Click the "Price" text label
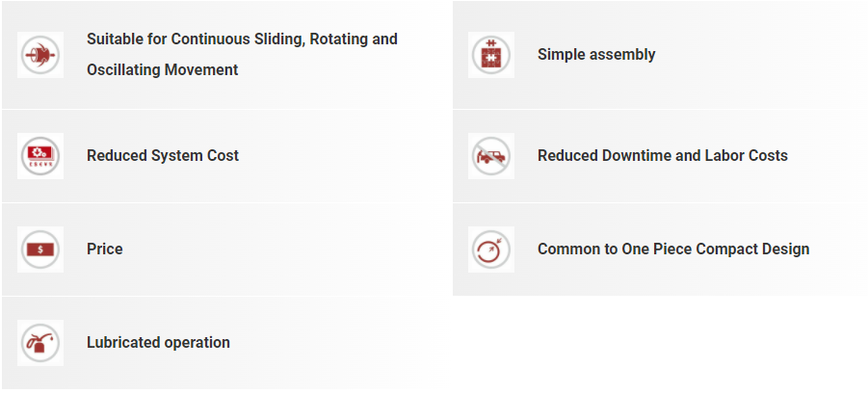 [105, 250]
